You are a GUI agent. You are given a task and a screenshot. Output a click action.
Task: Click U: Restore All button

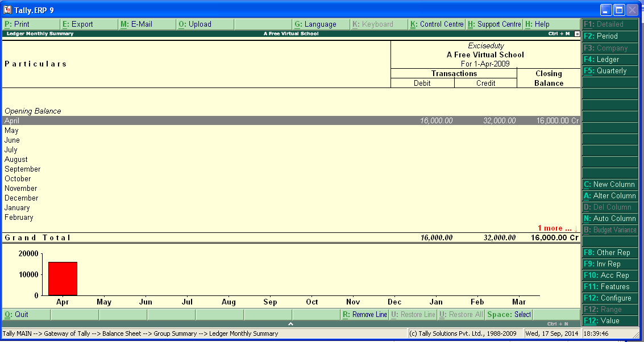click(x=461, y=315)
